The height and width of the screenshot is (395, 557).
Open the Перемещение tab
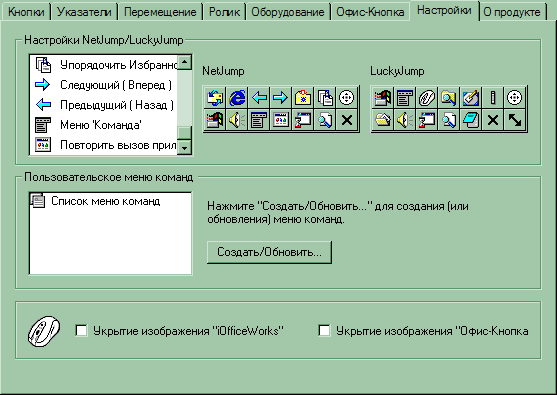[x=160, y=12]
